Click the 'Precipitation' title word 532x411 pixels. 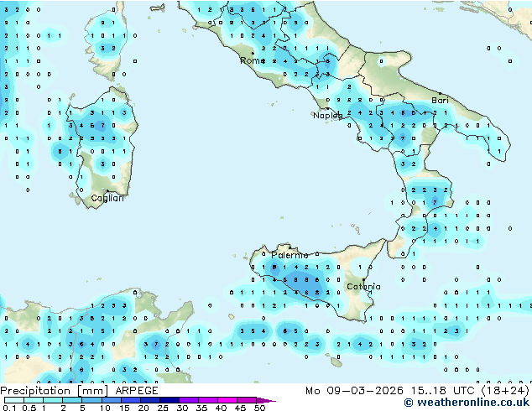point(35,391)
